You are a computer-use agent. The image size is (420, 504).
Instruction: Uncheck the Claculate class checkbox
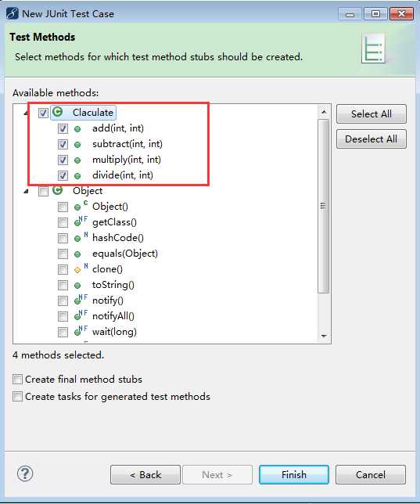click(43, 113)
